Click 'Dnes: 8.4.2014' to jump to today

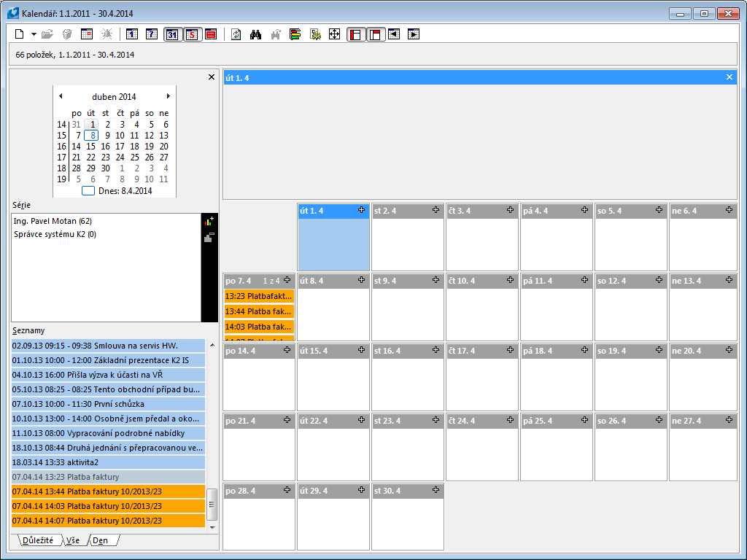(x=117, y=191)
